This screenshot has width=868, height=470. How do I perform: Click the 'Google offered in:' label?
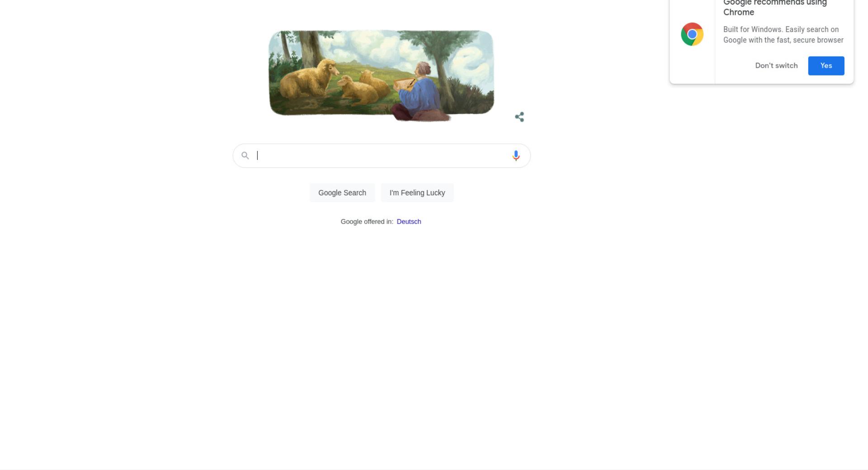coord(367,221)
